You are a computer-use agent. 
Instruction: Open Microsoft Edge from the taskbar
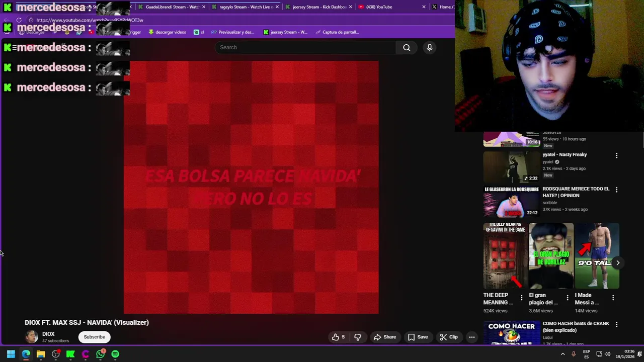click(x=26, y=354)
